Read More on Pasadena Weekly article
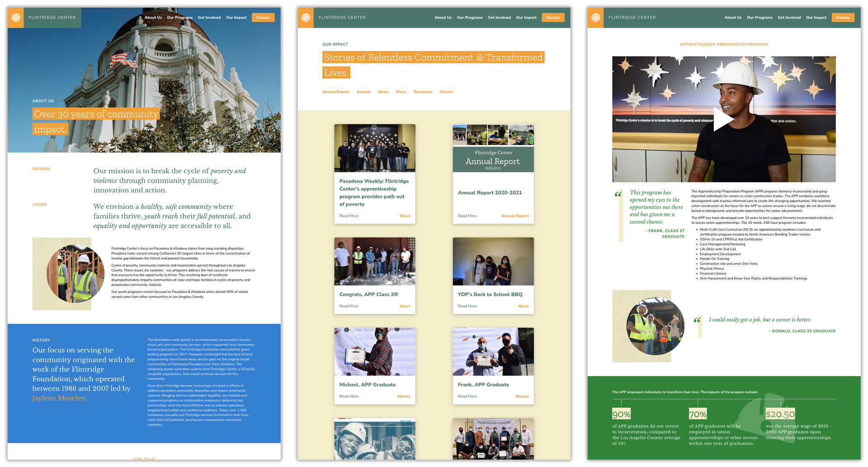The height and width of the screenshot is (467, 868). click(349, 216)
